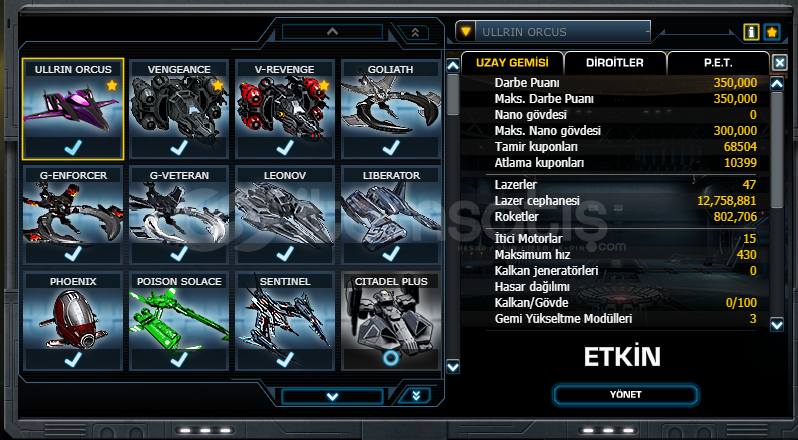Click the stats panel scrollbar down arrow
Viewport: 798px width, 440px height.
777,324
